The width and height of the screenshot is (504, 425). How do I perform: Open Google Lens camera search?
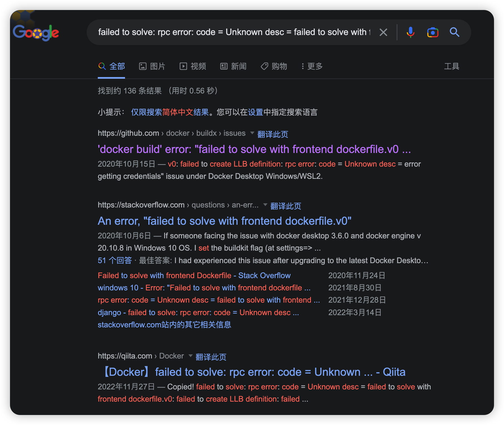432,33
